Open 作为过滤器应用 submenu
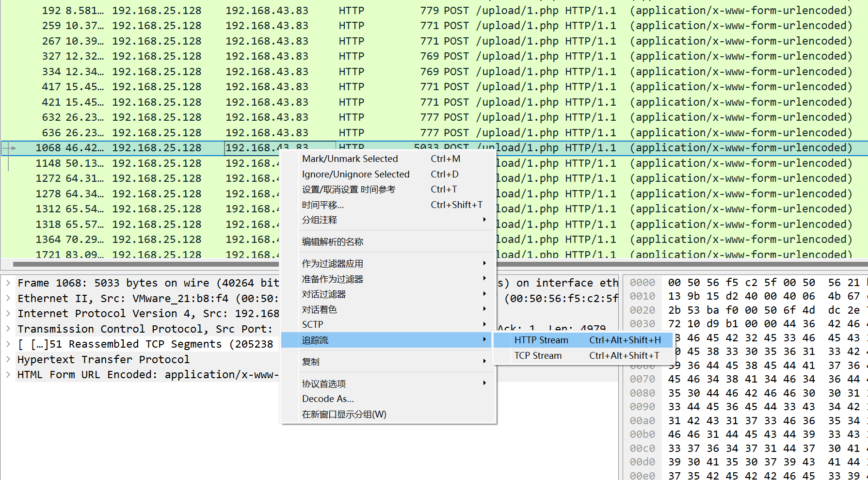The image size is (868, 480). pos(333,264)
